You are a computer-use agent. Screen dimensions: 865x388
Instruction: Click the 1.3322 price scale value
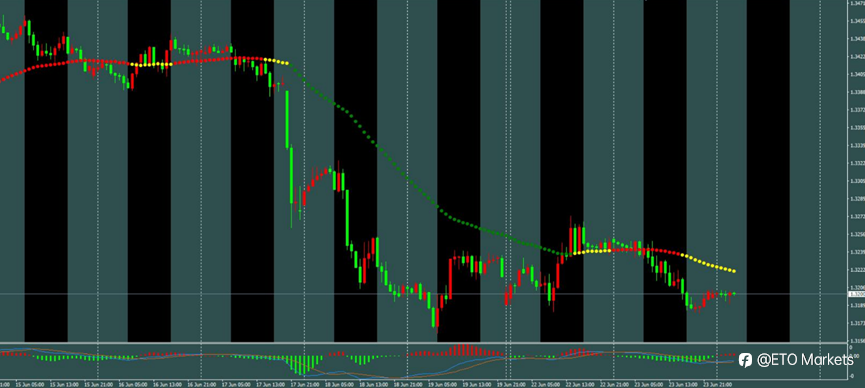[858, 163]
